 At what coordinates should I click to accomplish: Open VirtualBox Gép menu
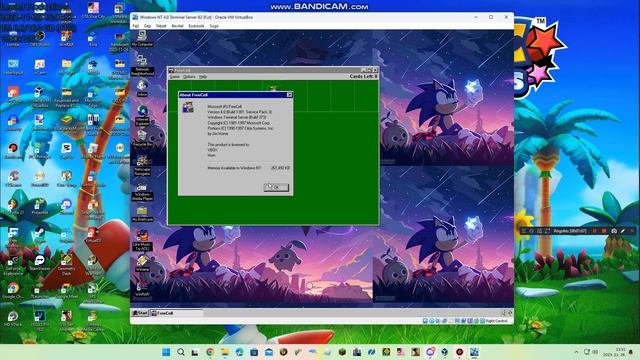(x=147, y=26)
